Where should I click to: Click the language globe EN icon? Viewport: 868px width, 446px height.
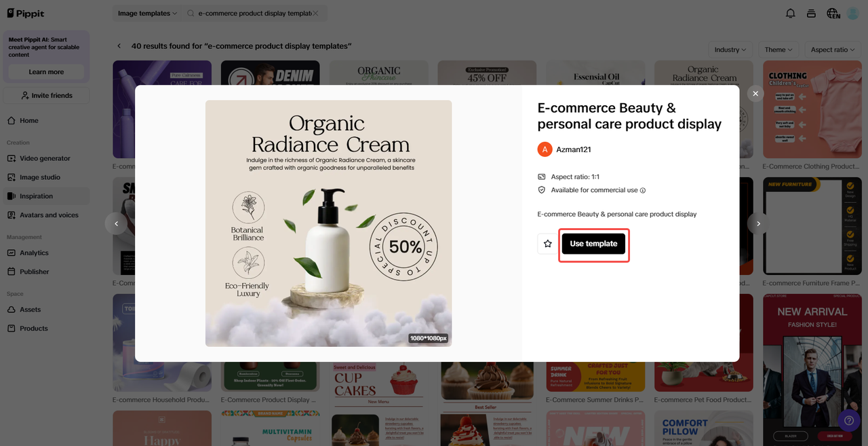(x=833, y=14)
